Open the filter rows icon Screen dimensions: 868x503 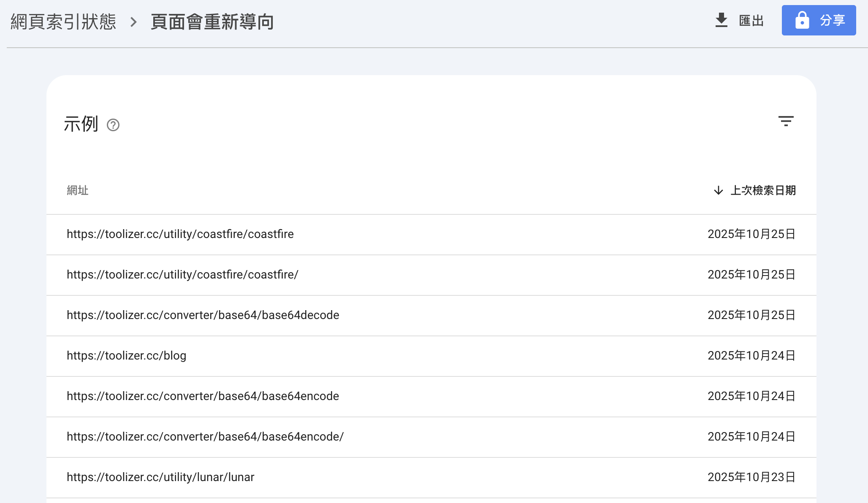786,121
